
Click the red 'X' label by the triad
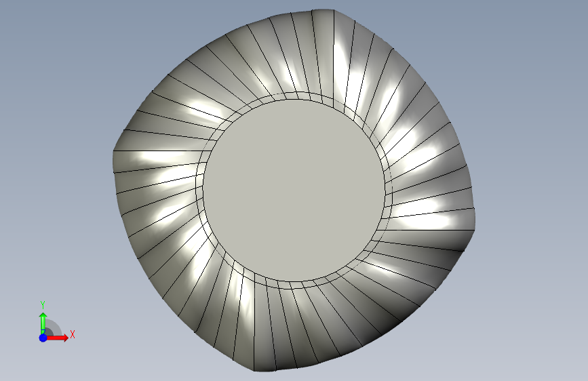tap(73, 334)
